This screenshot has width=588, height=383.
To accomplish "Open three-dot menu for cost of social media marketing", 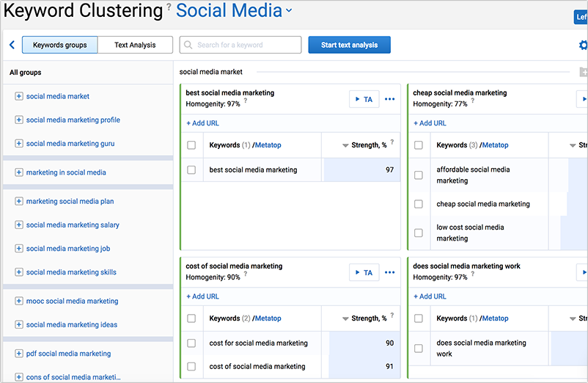I will click(x=390, y=272).
